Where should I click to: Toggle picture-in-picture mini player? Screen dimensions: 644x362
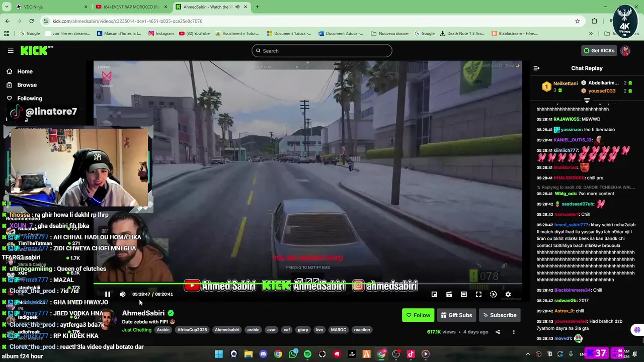(x=434, y=294)
